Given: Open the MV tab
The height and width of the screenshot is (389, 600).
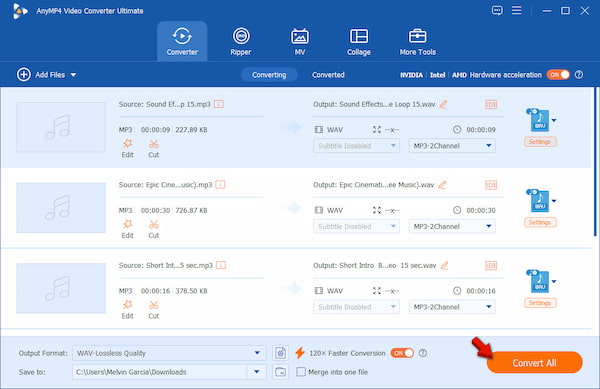Looking at the screenshot, I should [300, 41].
